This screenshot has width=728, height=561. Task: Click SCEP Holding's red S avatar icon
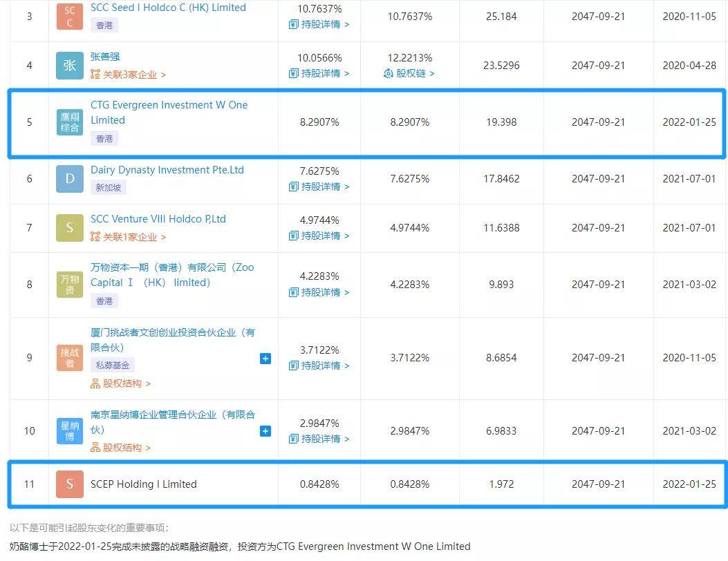[x=69, y=484]
